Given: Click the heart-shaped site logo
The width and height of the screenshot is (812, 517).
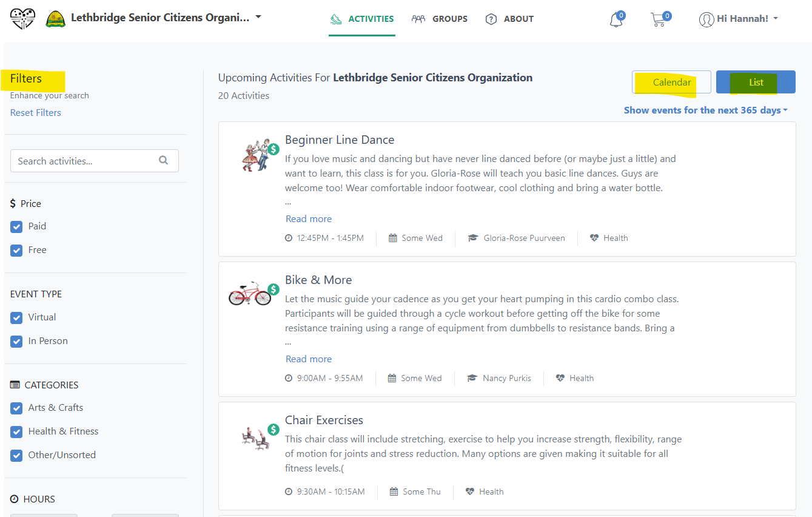Looking at the screenshot, I should coord(23,19).
